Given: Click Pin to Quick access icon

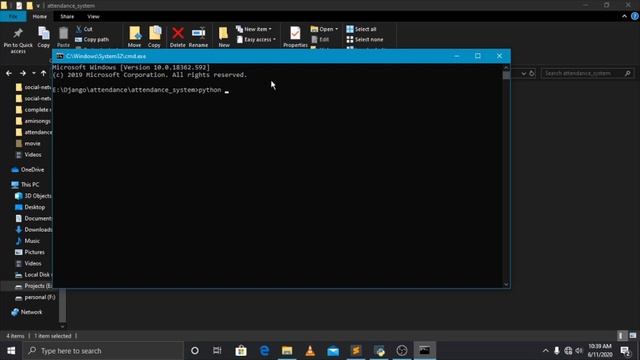Looking at the screenshot, I should coord(18,33).
